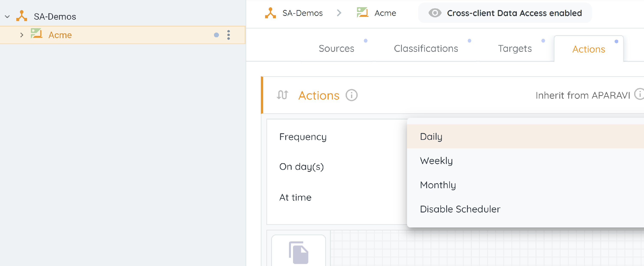Click the SA-Demos network icon in sidebar
This screenshot has height=266, width=644.
22,16
